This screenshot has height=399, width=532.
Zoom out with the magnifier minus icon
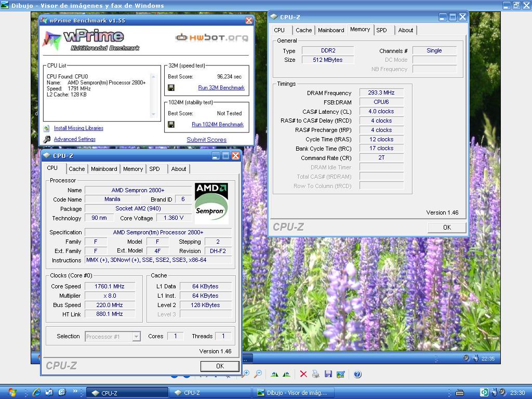click(258, 374)
